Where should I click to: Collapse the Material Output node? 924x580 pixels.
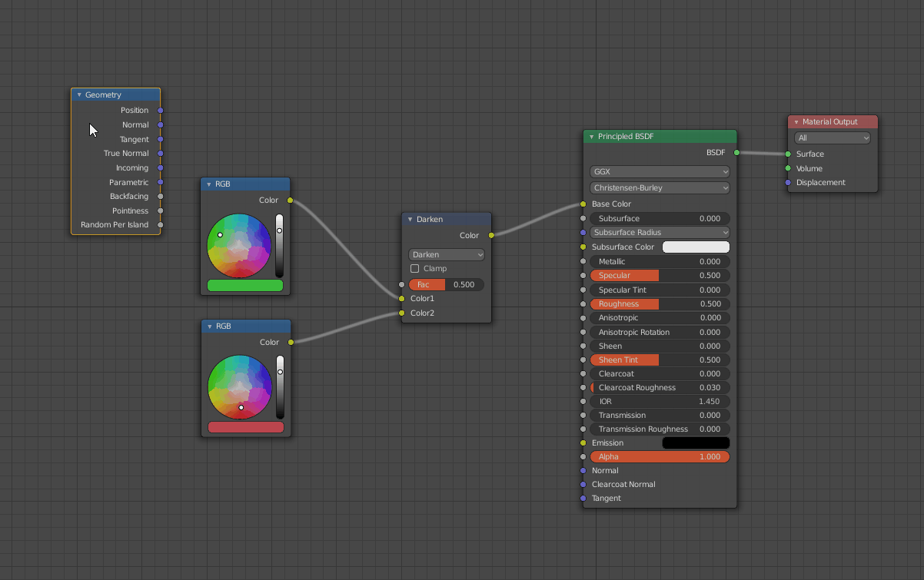point(796,122)
